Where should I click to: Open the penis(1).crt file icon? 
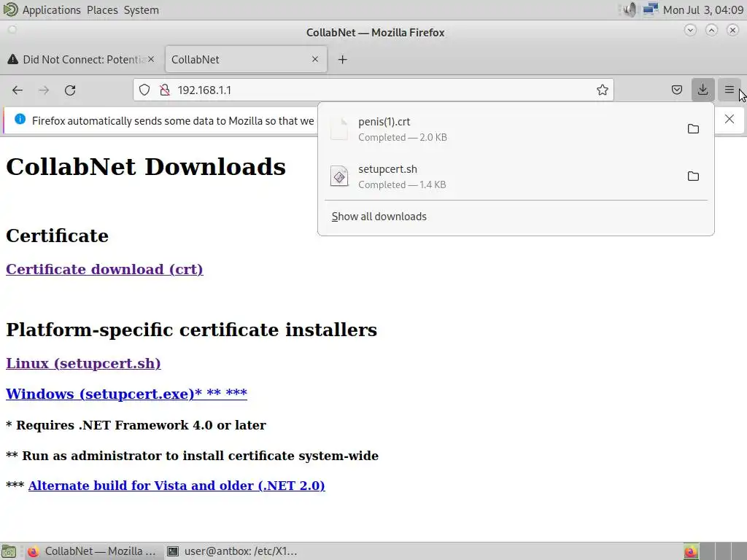pos(339,129)
